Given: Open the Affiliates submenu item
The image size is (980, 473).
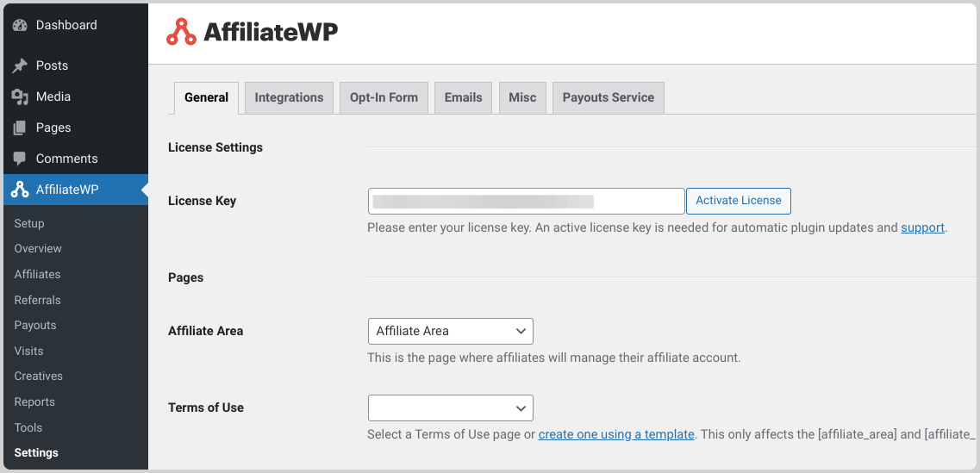Looking at the screenshot, I should (38, 274).
